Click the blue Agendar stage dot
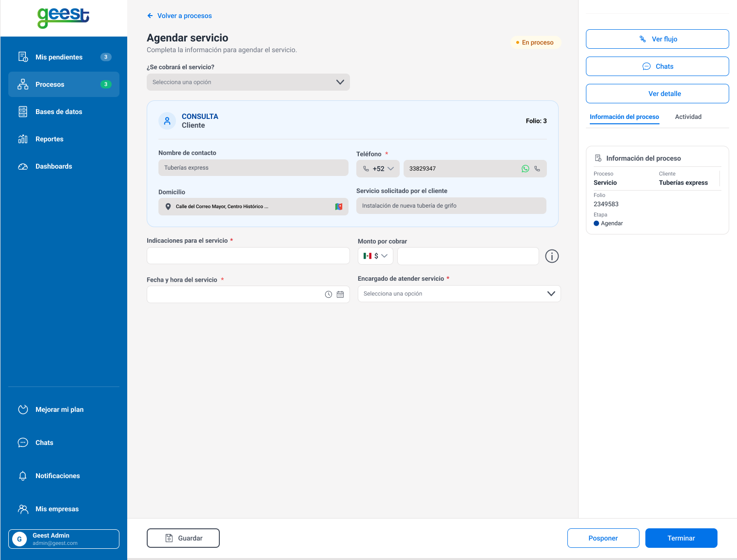This screenshot has width=737, height=560. [596, 223]
